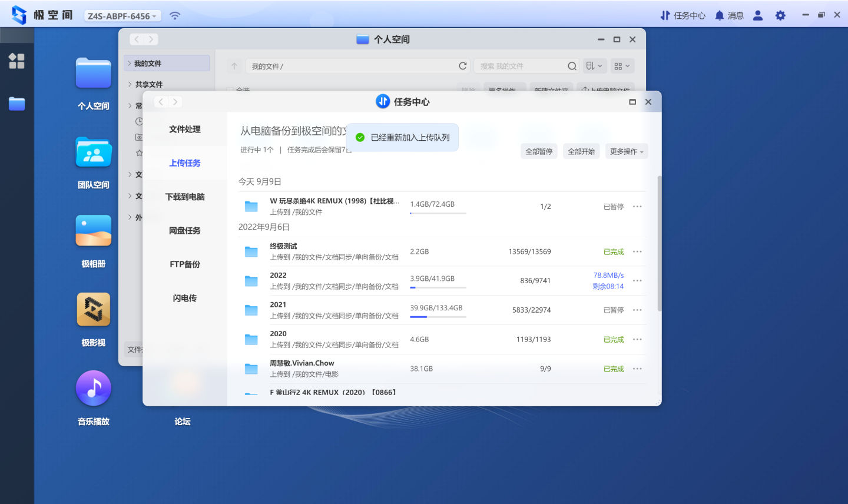Open the Z4S-ABPF-6456 device dropdown
Image resolution: width=848 pixels, height=504 pixels.
click(121, 16)
